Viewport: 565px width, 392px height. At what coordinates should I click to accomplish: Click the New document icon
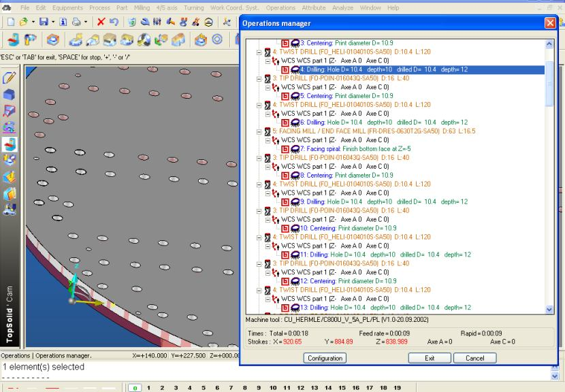coord(11,22)
